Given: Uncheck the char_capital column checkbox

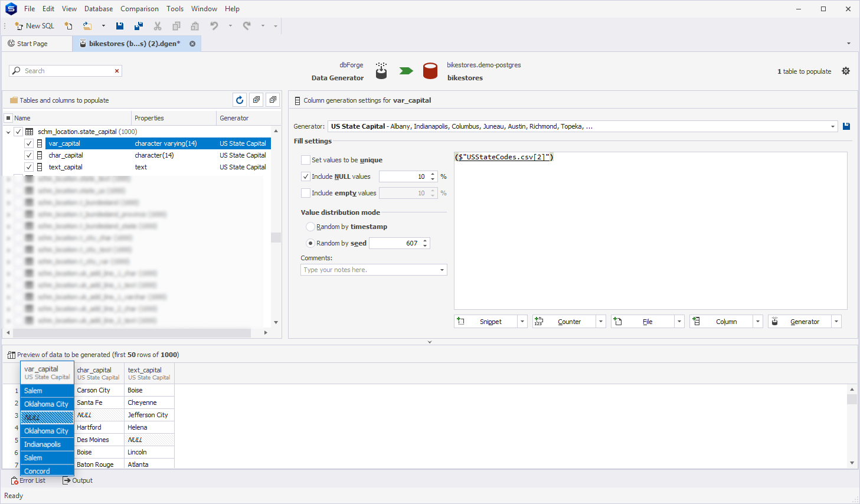Looking at the screenshot, I should [x=28, y=155].
